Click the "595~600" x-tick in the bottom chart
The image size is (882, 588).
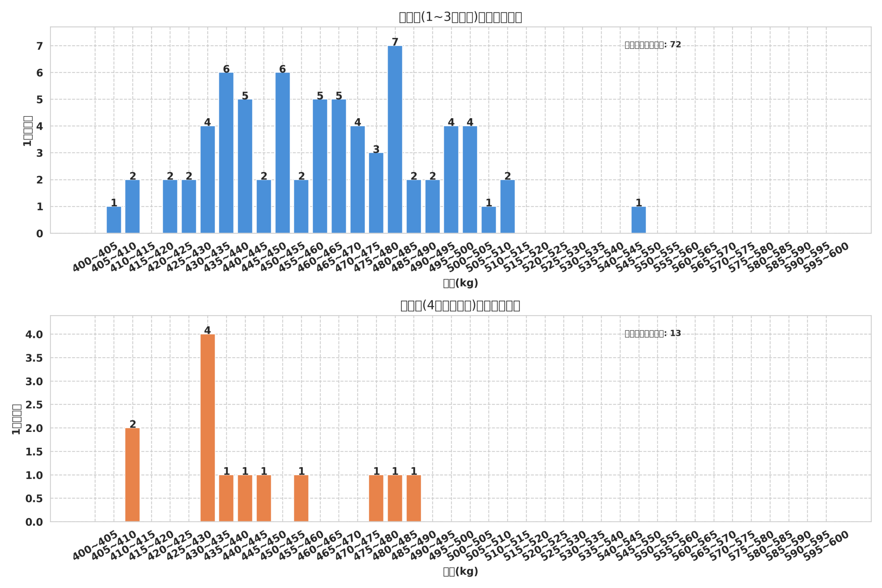(826, 546)
